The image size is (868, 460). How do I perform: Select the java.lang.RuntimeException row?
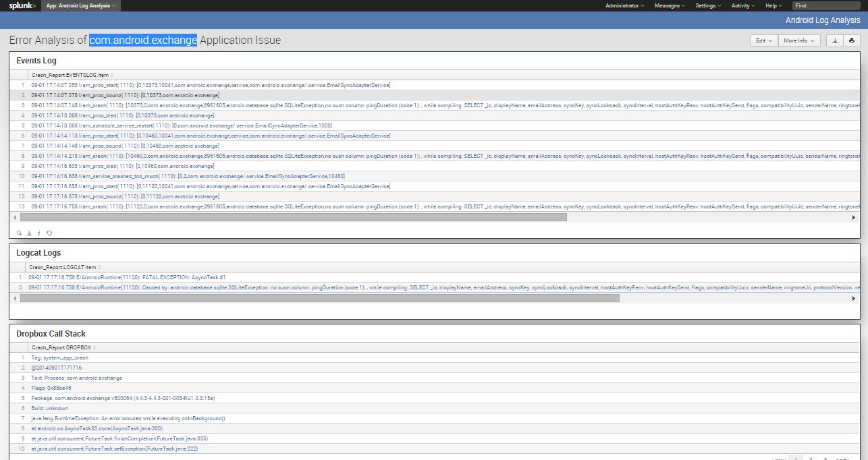point(435,418)
